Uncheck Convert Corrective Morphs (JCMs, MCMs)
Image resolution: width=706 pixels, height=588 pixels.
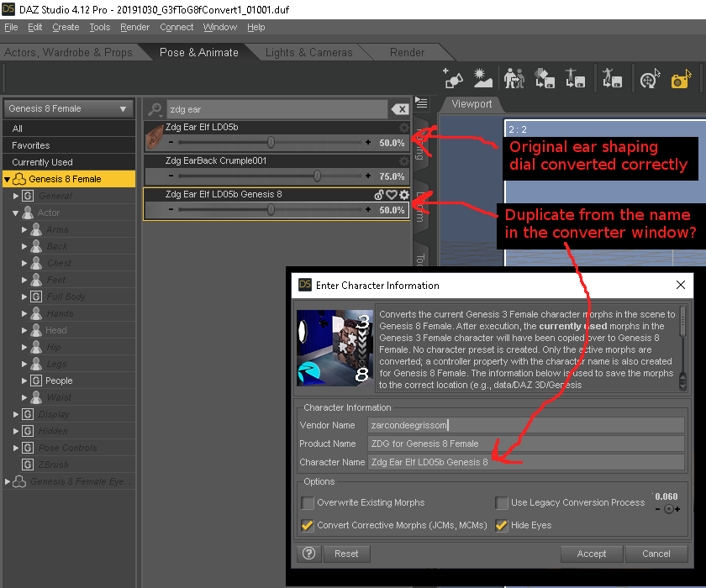pyautogui.click(x=308, y=525)
